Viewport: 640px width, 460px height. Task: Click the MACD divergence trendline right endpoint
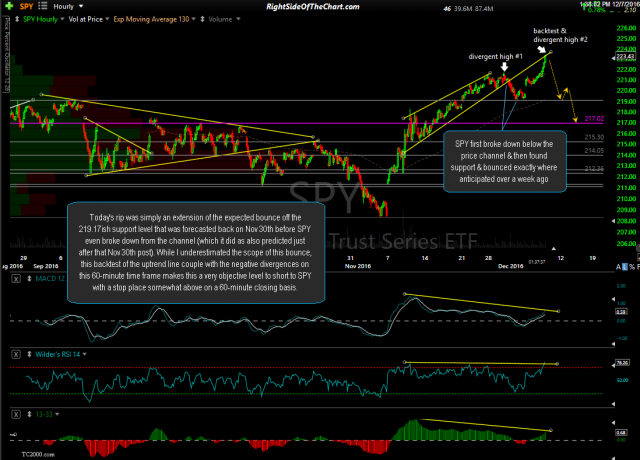(558, 311)
